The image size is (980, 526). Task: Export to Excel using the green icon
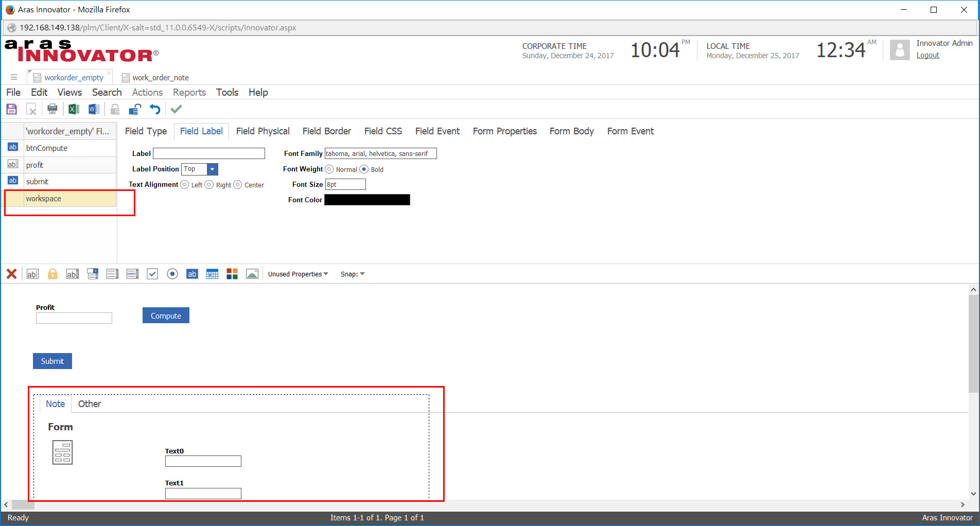(74, 109)
